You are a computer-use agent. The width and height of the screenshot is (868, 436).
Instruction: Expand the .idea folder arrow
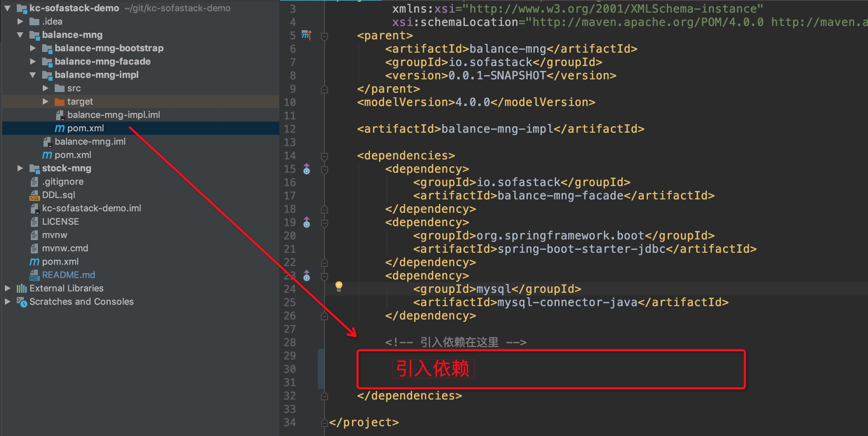pos(20,21)
